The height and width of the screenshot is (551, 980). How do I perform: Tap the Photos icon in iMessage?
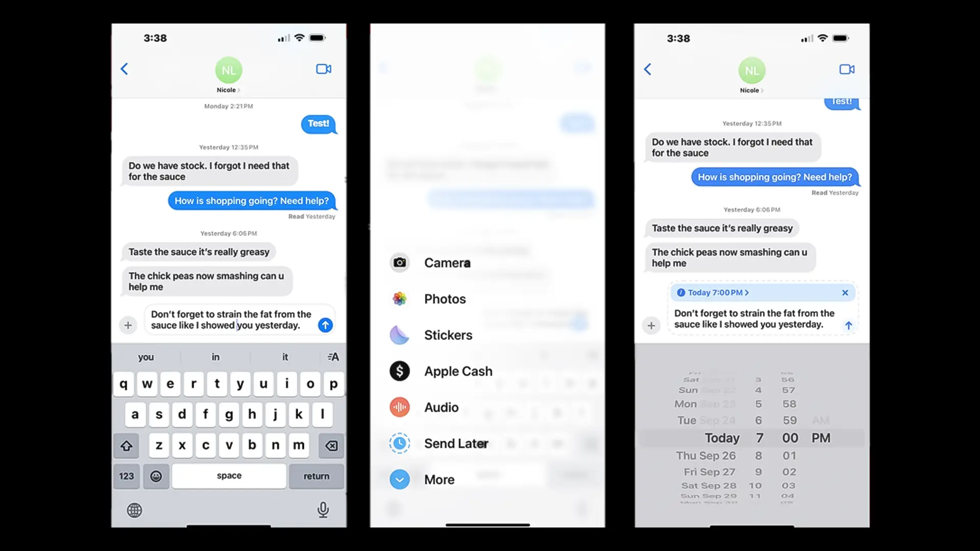(399, 298)
